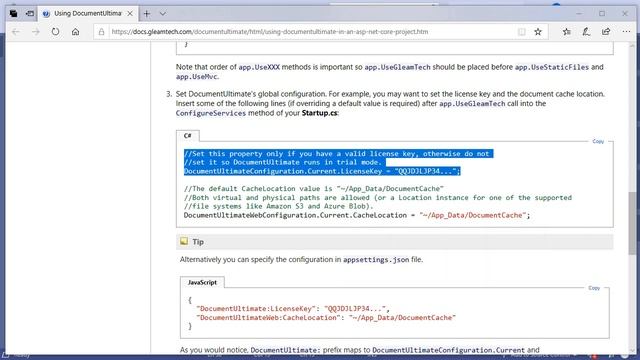
Task: Click the app.UseStaticFiles inline code
Action: coord(552,67)
